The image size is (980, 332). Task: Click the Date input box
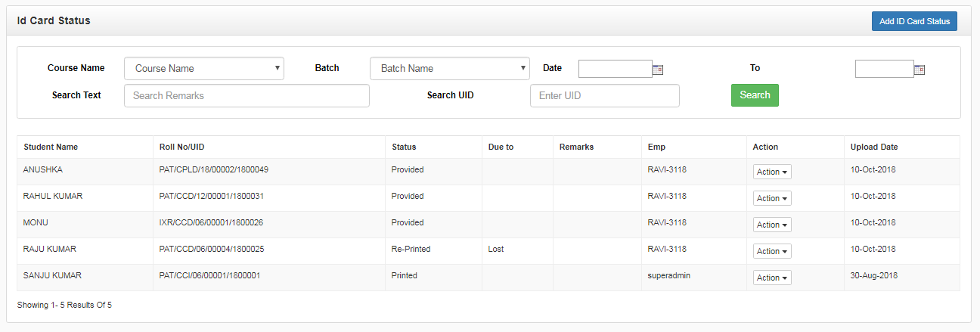(615, 69)
